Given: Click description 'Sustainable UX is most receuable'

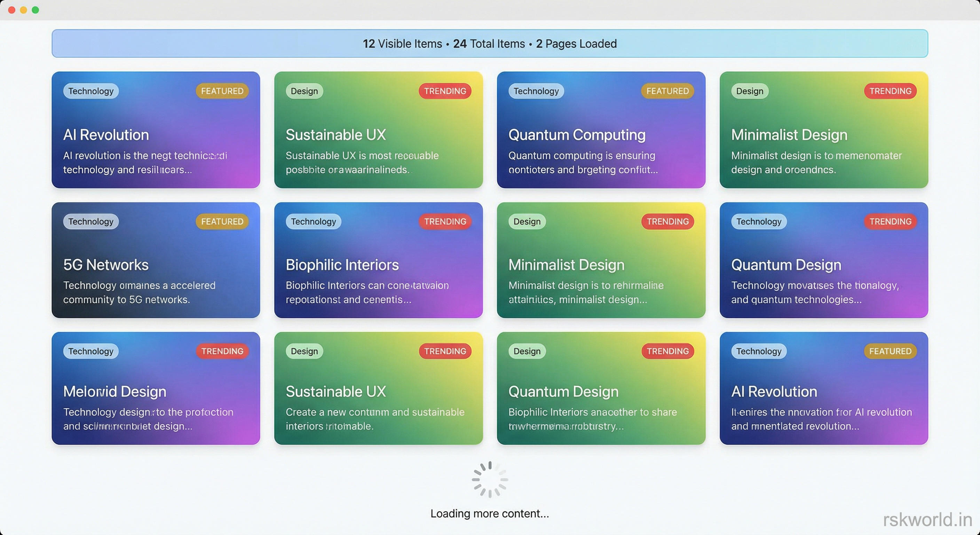Looking at the screenshot, I should tap(362, 156).
